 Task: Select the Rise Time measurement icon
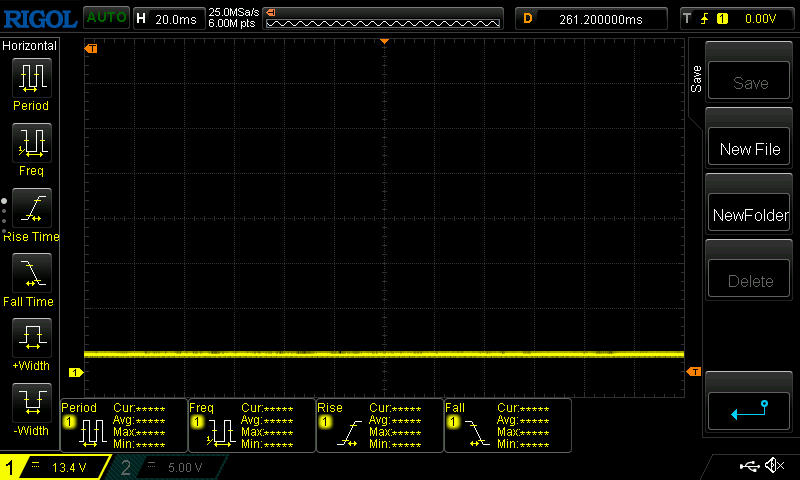pos(30,209)
